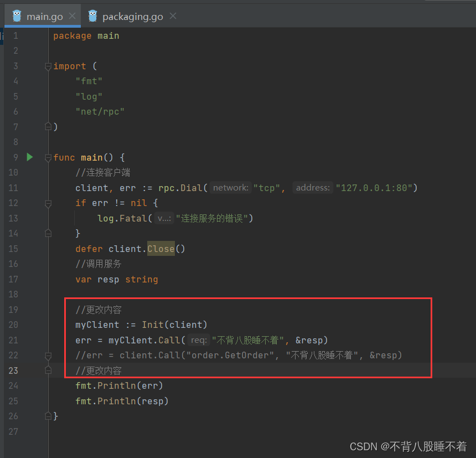Viewport: 476px width, 458px height.
Task: Close the packaging.go tab
Action: 173,16
